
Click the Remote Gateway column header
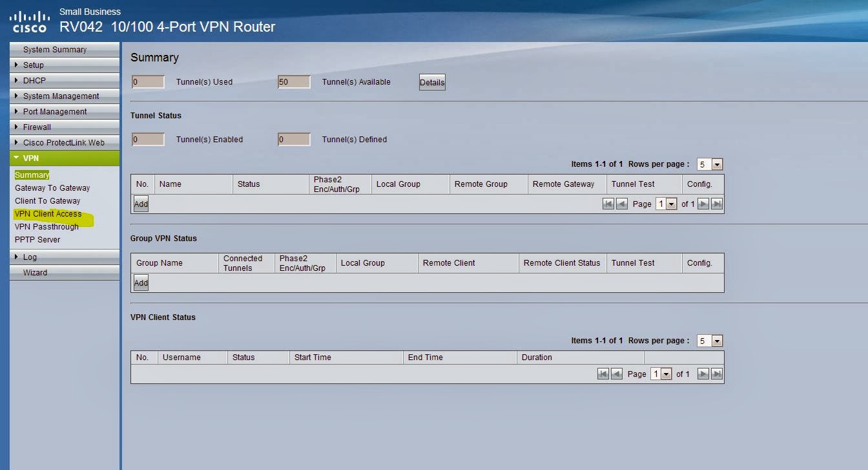pyautogui.click(x=567, y=184)
